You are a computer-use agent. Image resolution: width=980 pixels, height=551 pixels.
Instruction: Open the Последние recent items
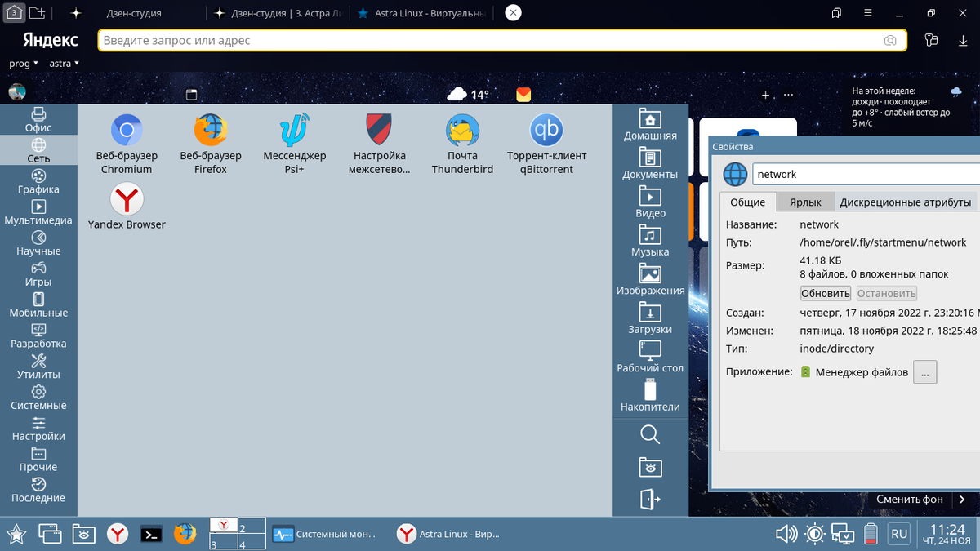click(38, 490)
